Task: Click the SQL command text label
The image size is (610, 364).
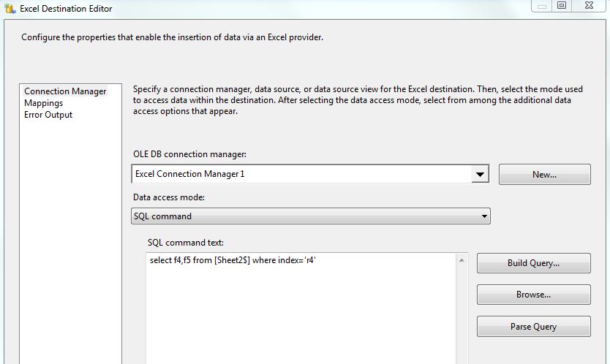Action: point(185,243)
